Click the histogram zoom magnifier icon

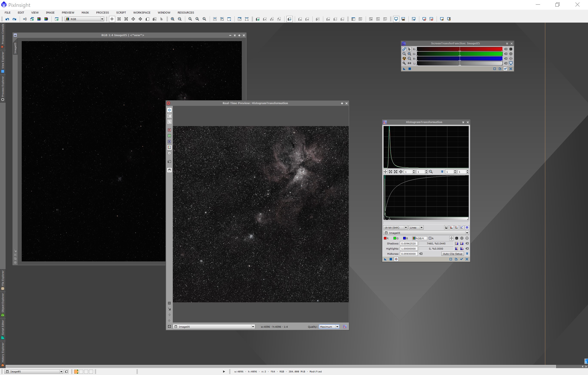[x=431, y=172]
